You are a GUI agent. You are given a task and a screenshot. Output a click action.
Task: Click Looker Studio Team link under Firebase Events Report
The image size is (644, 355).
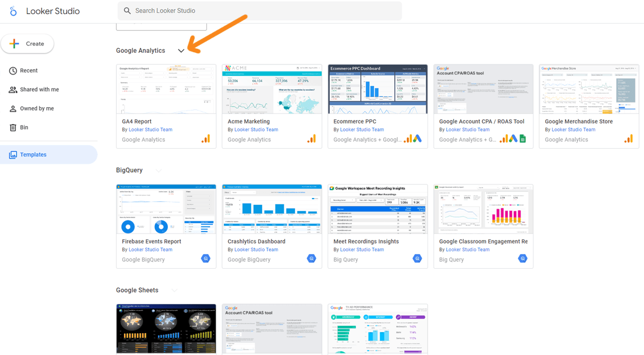(150, 250)
